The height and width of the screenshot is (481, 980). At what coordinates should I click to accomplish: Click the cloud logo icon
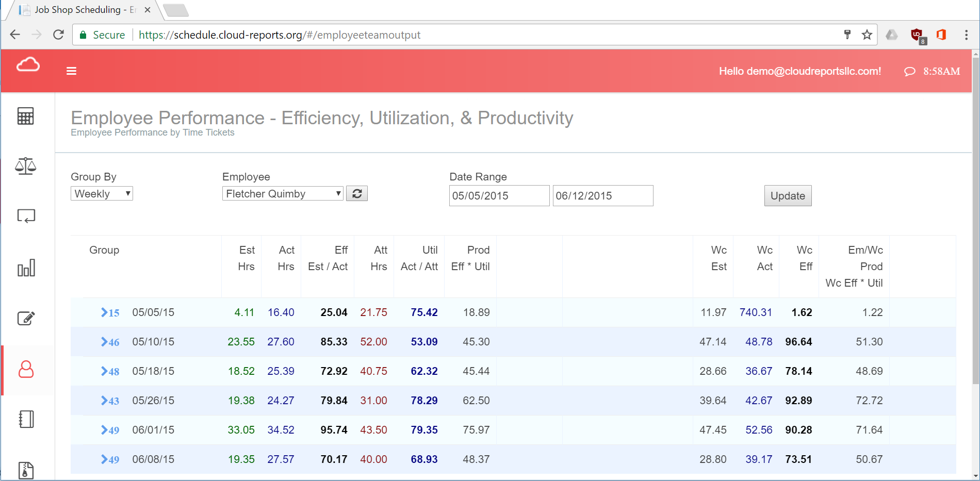[x=28, y=65]
